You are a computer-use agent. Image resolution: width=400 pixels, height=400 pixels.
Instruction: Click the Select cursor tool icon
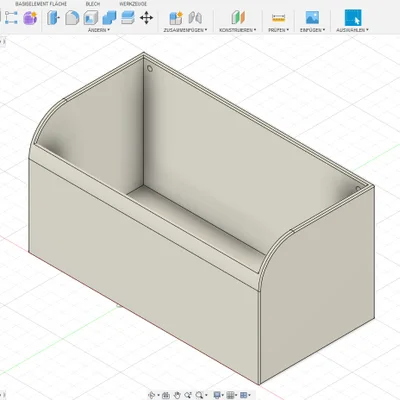point(353,17)
